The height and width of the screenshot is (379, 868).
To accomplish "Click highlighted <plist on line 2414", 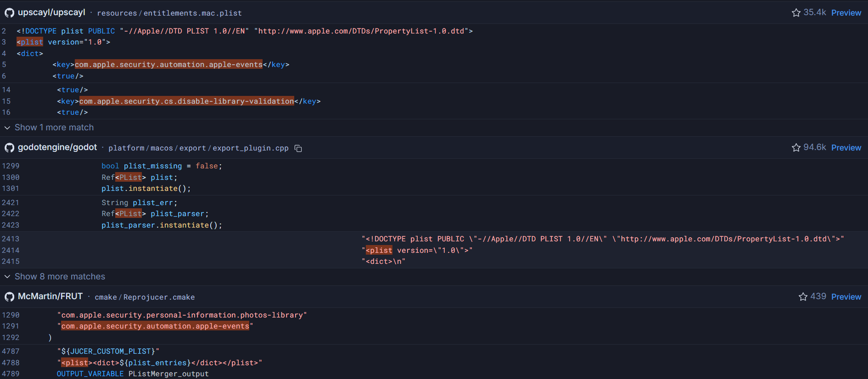I will [379, 251].
